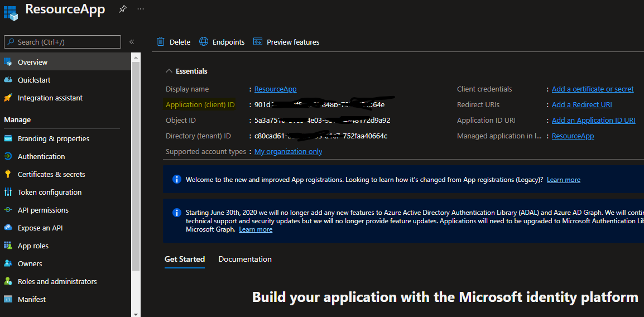Open the Quickstart cloud icon
The image size is (644, 317).
pyautogui.click(x=8, y=80)
